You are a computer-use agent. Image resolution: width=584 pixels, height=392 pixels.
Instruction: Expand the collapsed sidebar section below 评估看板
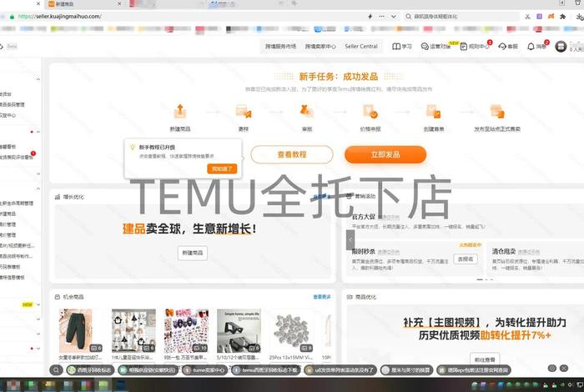click(x=38, y=173)
